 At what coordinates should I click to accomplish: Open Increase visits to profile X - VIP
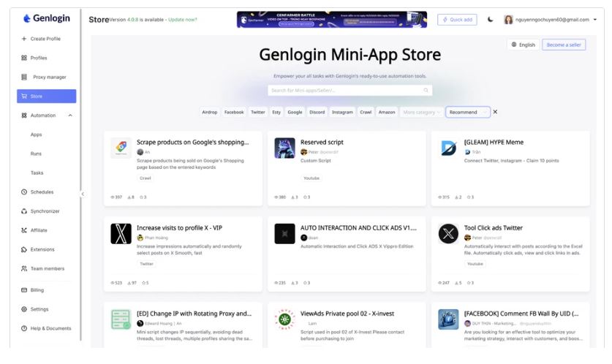coord(180,228)
